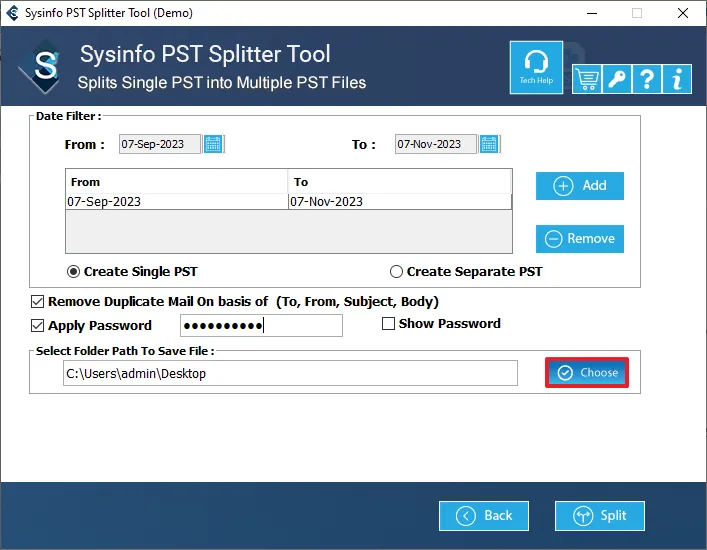Click the shopping cart buy icon

point(586,79)
